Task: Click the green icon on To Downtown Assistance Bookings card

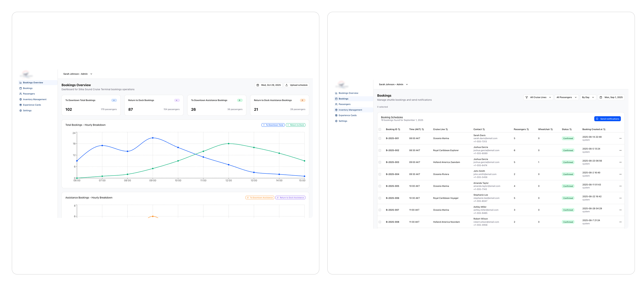Action: (240, 100)
